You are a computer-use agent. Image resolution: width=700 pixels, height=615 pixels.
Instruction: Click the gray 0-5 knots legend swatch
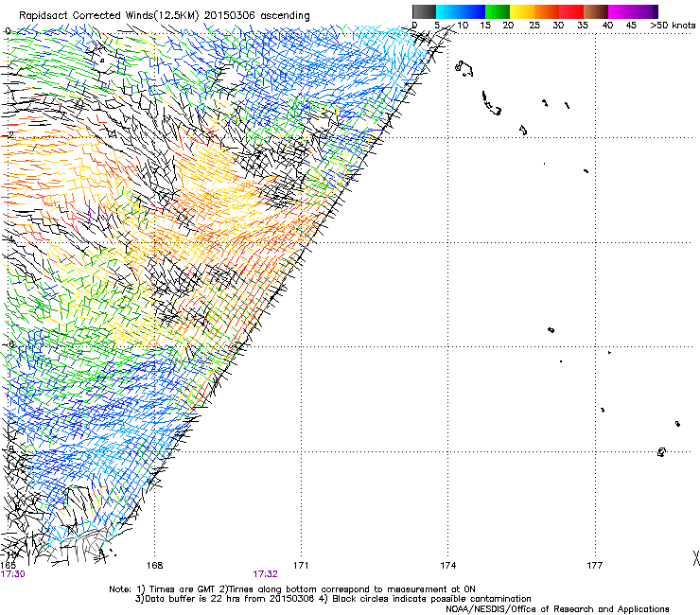(424, 11)
